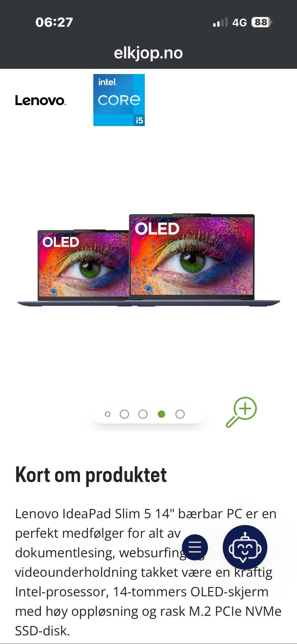This screenshot has height=644, width=297.
Task: Tap the smaller left OLED laptop image
Action: point(74,268)
